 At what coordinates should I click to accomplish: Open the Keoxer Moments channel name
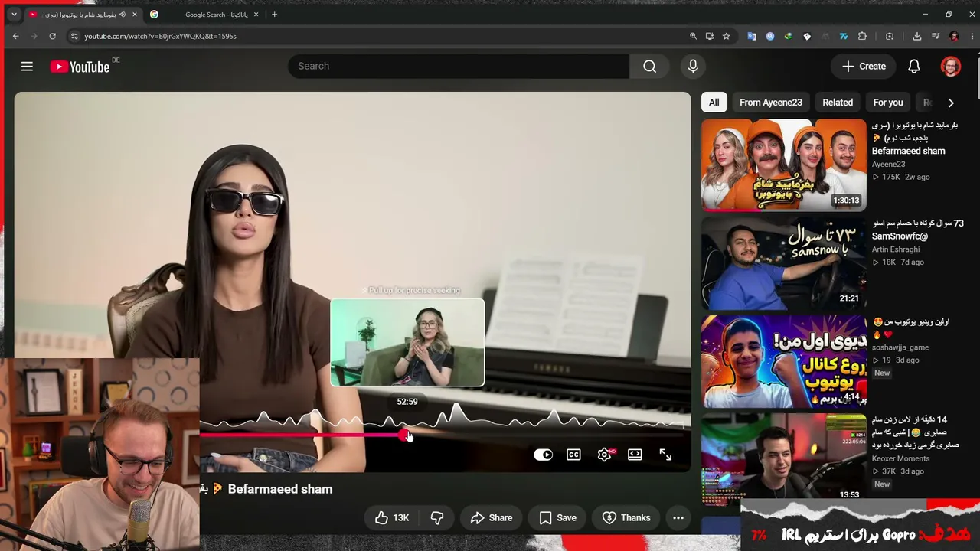point(900,458)
